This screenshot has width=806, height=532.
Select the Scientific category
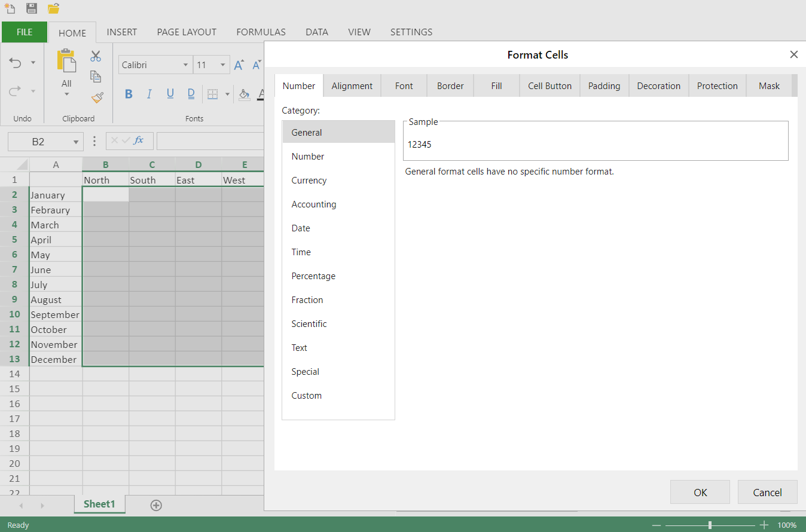[x=338, y=323]
